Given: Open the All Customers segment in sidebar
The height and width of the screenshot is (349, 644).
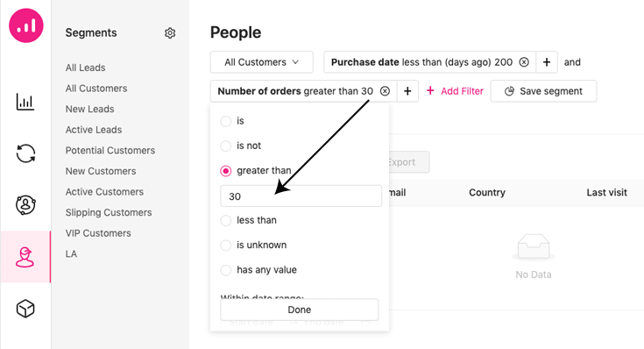Looking at the screenshot, I should (96, 89).
